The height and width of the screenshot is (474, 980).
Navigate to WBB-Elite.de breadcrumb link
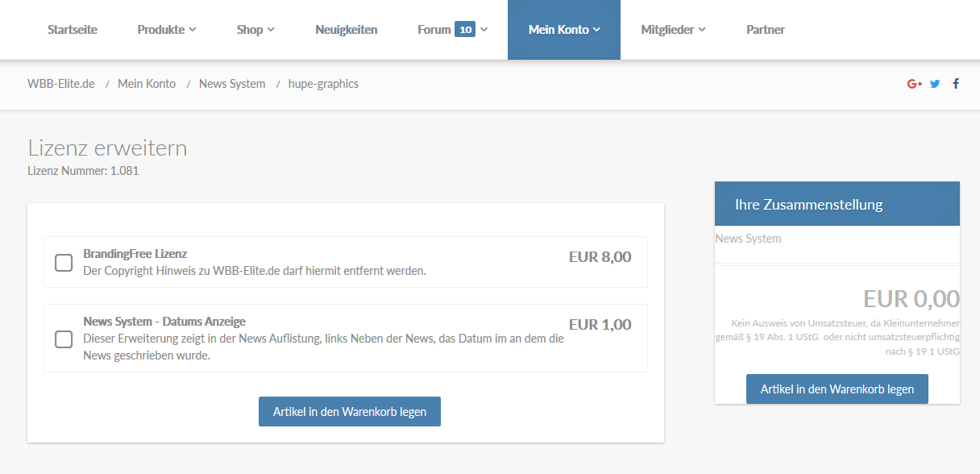[61, 84]
